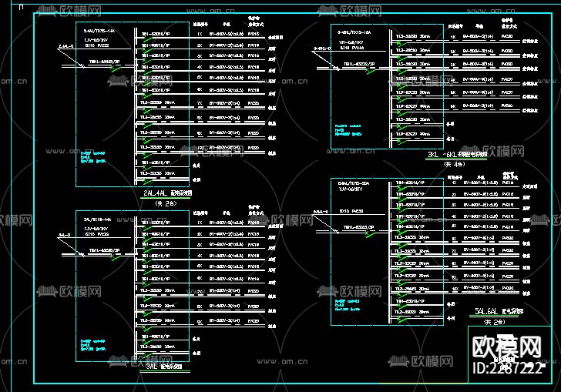Click '(共 2台)' under the 2AL,4AL title
561x392 pixels.
point(166,203)
